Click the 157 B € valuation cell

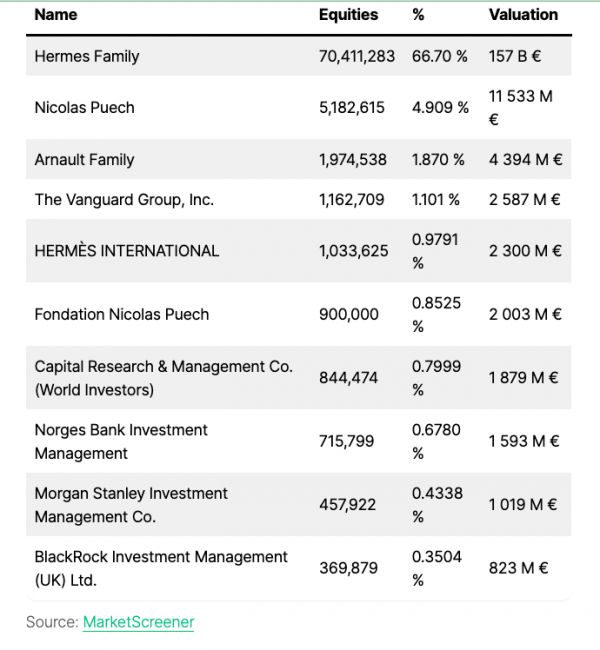coord(515,57)
